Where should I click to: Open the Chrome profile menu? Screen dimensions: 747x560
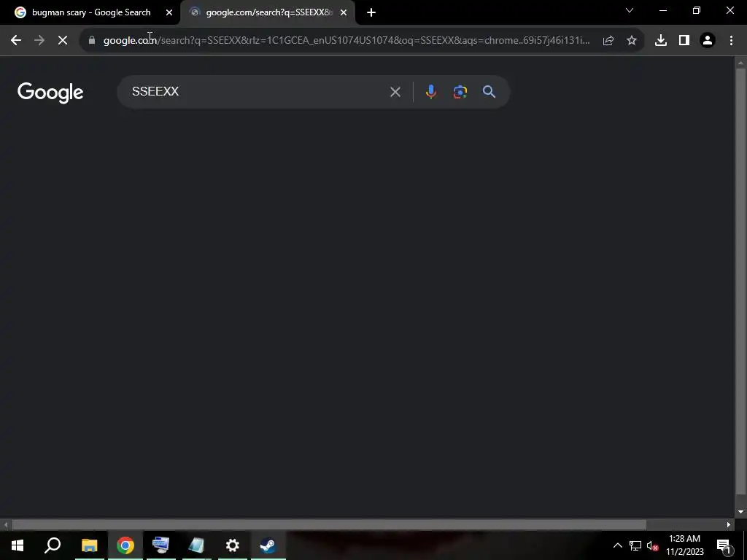coord(708,41)
